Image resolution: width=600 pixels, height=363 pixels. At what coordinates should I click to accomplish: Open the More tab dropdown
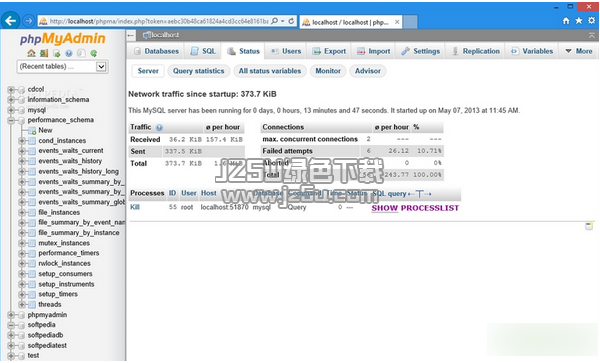pyautogui.click(x=579, y=51)
